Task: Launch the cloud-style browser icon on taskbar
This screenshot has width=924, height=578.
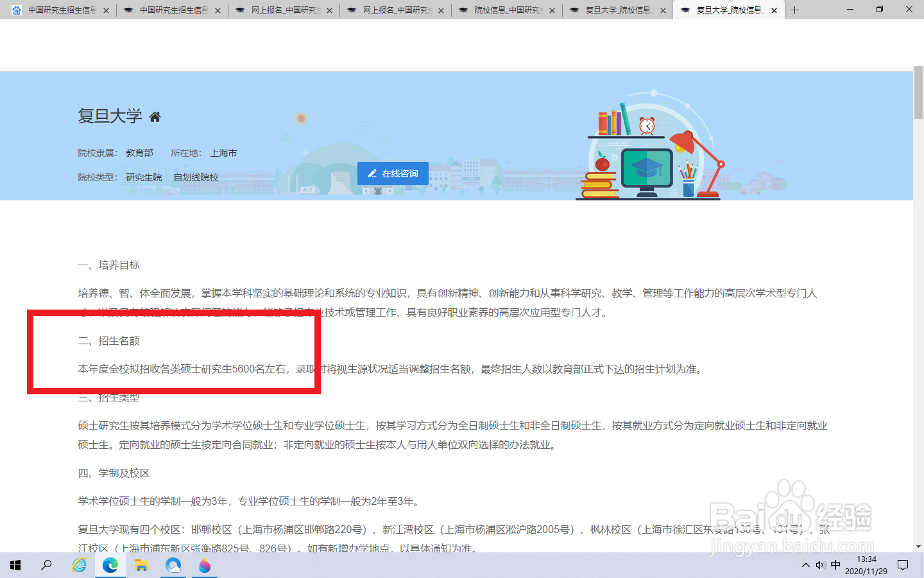Action: tap(173, 566)
